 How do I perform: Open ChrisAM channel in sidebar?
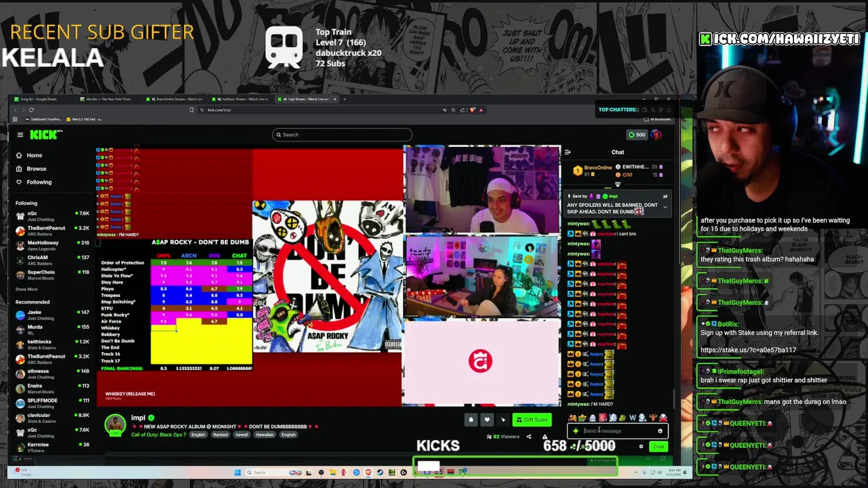53,260
